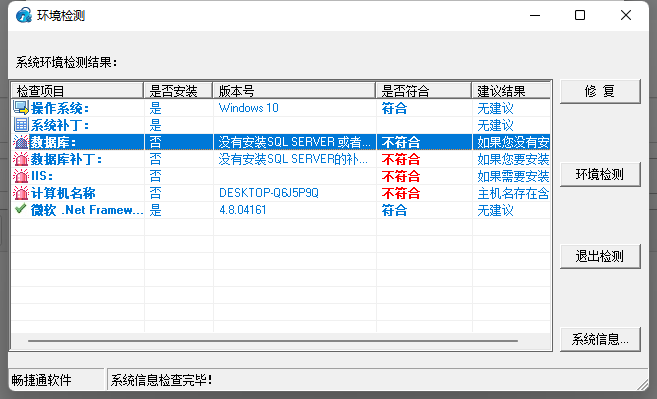Click the IIS row alarm icon
Viewport: 657px width, 399px height.
(21, 176)
